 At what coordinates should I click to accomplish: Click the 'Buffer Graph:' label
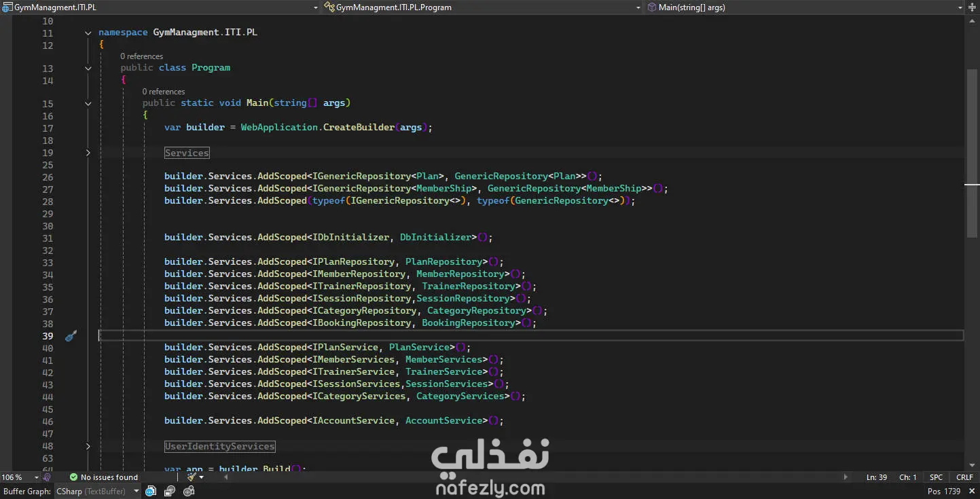coord(27,491)
